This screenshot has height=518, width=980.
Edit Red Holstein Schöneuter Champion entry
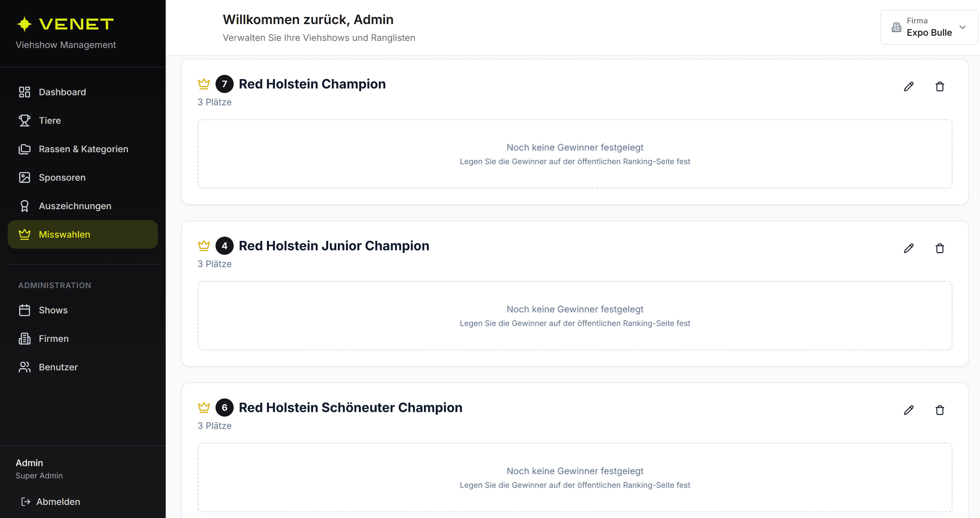[909, 410]
